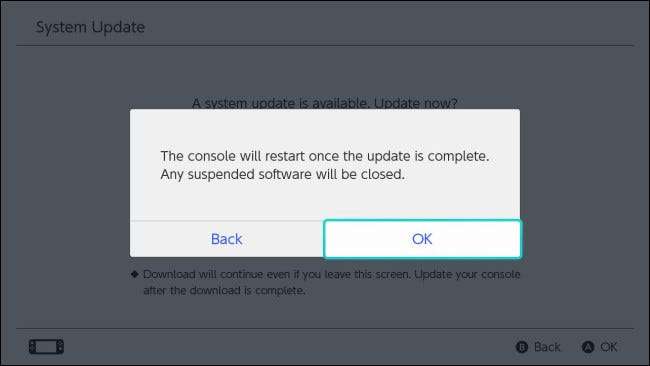The image size is (650, 366).
Task: Tap the circled A button icon
Action: 588,347
